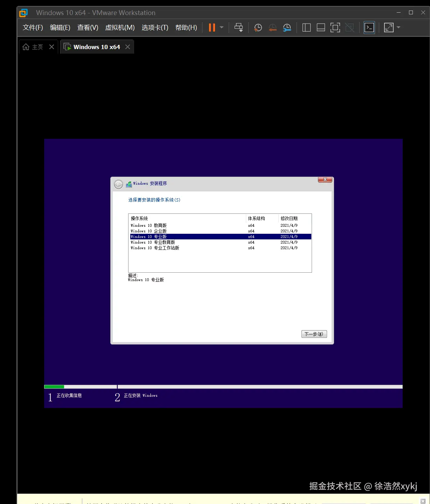Click step 2 正在安装 Windows label
430x504 pixels.
coord(141,395)
